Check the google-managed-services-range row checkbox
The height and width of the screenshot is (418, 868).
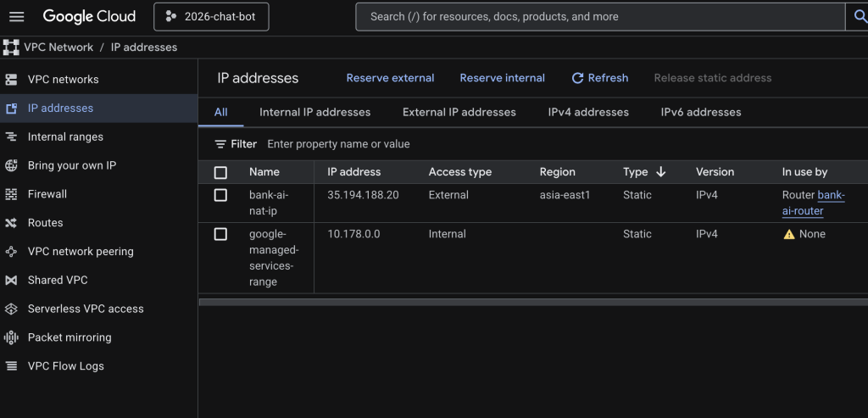coord(220,234)
